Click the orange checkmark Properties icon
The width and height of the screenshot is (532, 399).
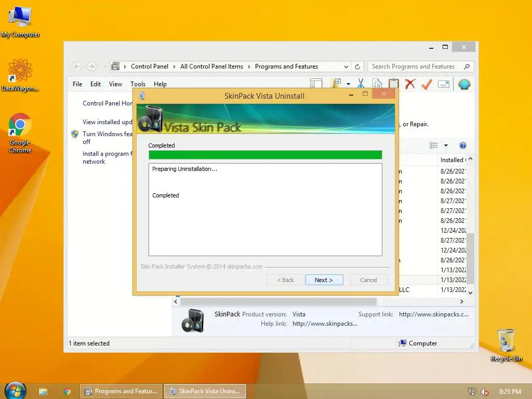(x=427, y=84)
